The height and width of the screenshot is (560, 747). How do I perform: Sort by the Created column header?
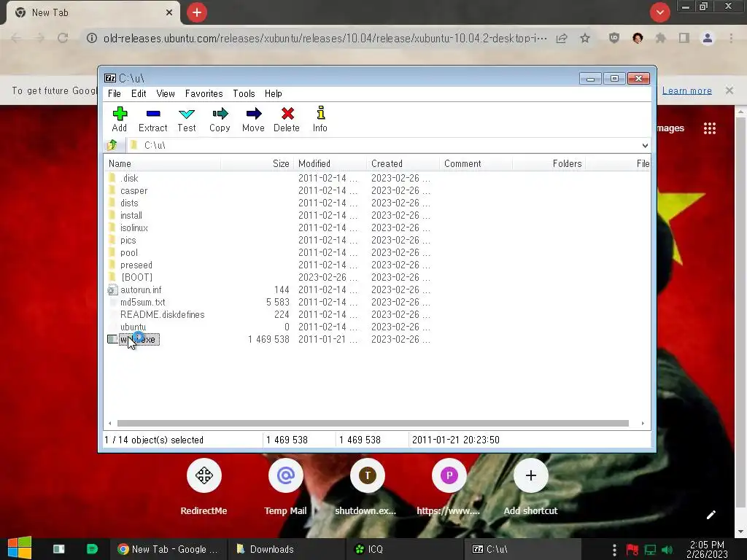403,164
